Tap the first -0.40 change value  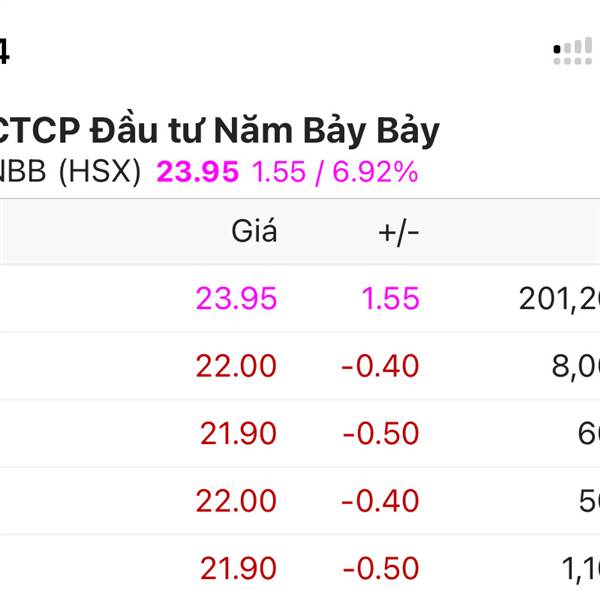pyautogui.click(x=380, y=366)
